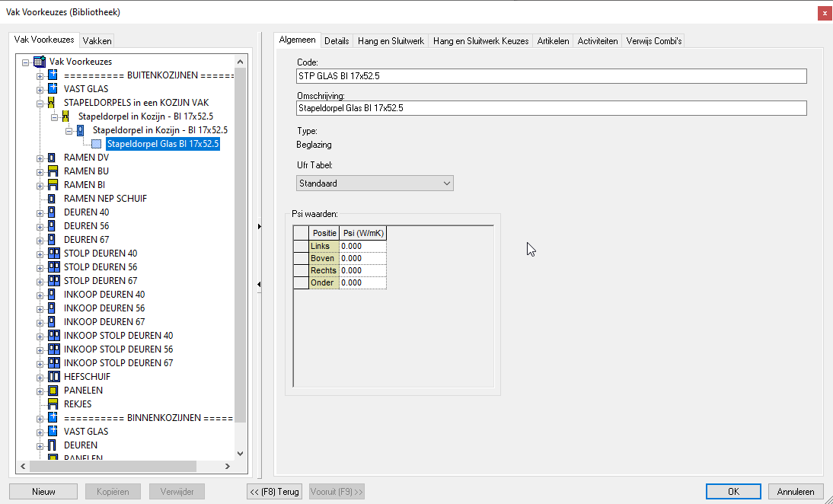Click the tree's vertical scrollbar down arrow
833x504 pixels.
[x=241, y=453]
